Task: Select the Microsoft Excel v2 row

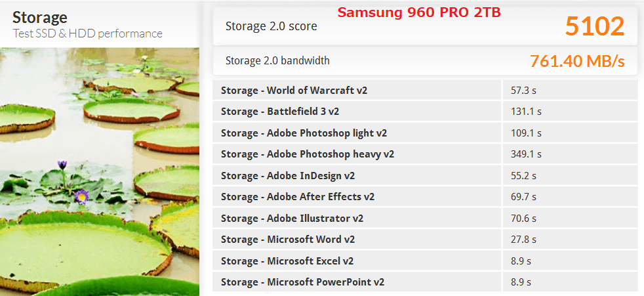Action: pyautogui.click(x=287, y=261)
